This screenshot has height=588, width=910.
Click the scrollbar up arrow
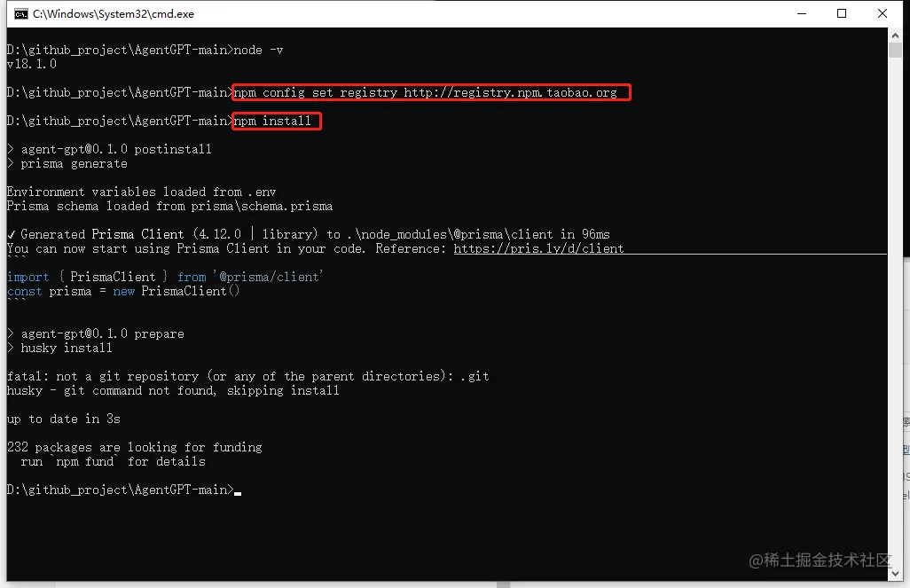895,35
